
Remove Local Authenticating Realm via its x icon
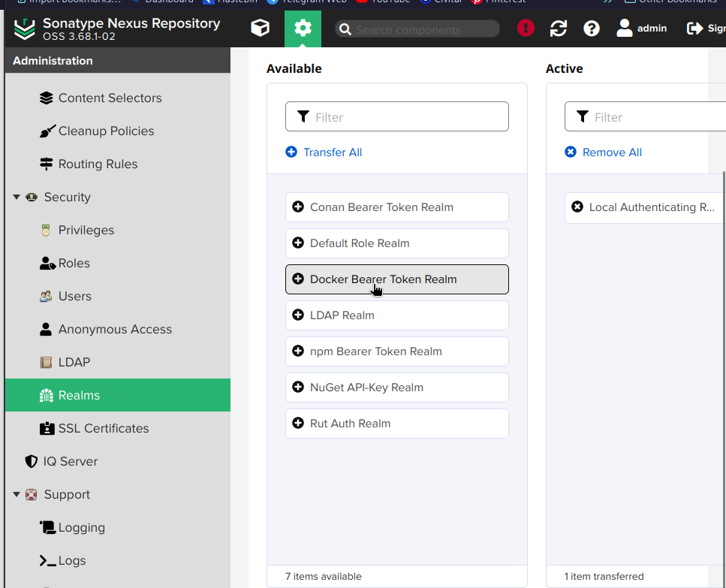click(x=577, y=207)
